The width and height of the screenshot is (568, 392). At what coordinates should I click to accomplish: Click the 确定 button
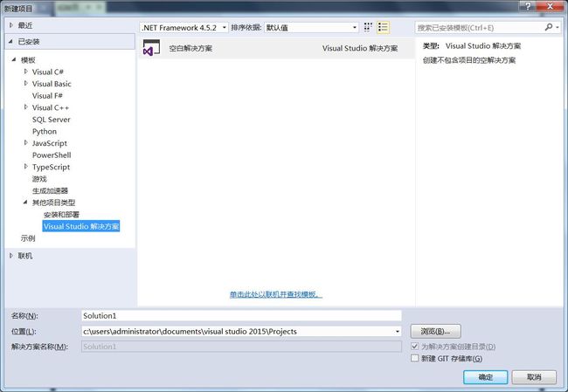485,377
